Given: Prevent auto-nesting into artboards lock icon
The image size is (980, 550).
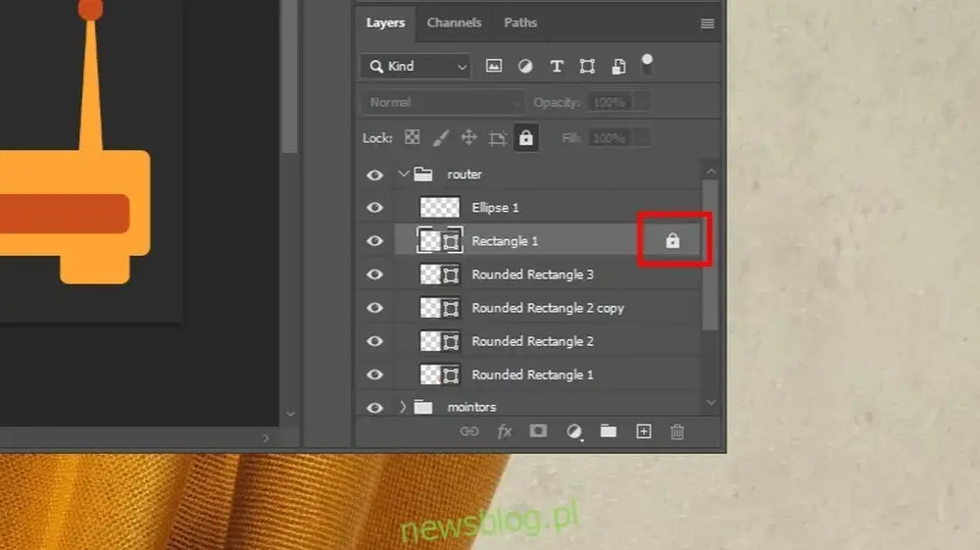Looking at the screenshot, I should (498, 138).
